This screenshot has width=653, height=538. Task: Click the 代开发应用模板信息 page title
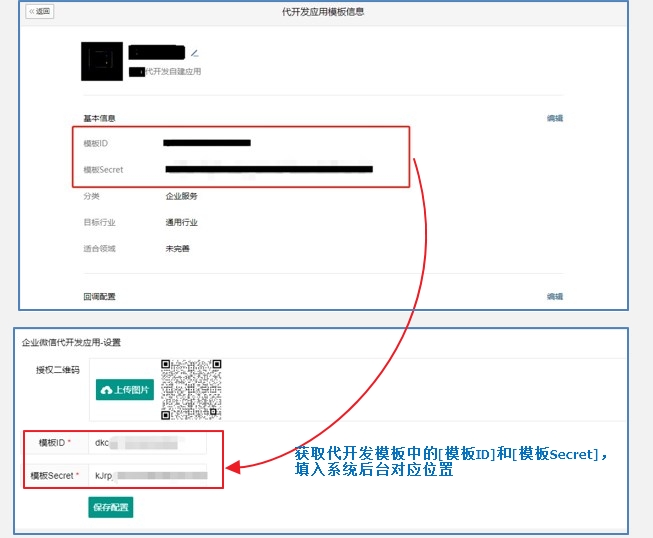pyautogui.click(x=324, y=12)
